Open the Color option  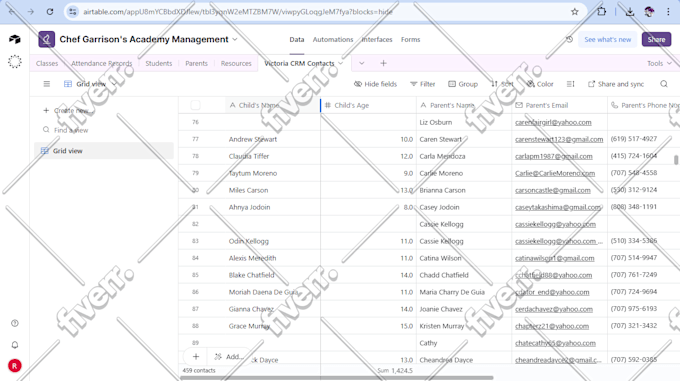540,84
